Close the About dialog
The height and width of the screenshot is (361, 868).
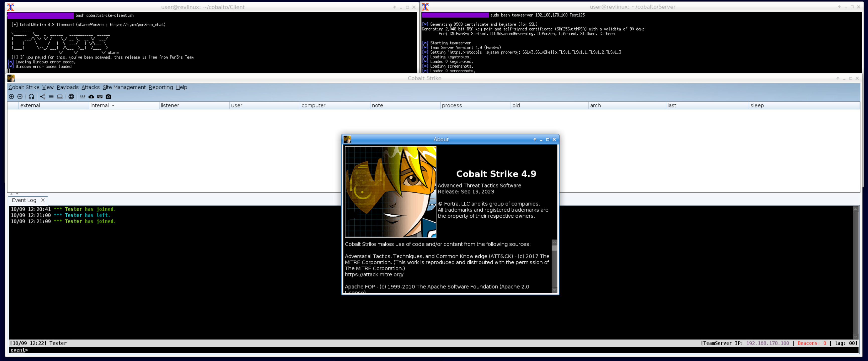pos(554,139)
